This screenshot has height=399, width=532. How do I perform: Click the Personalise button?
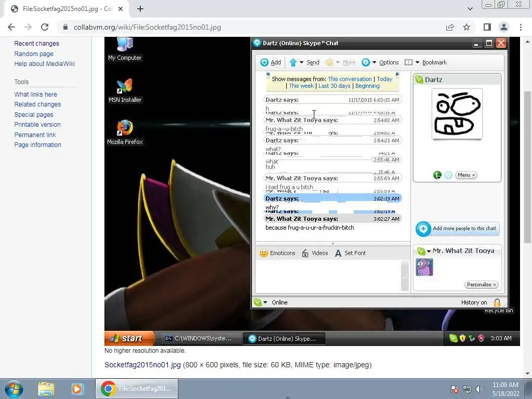482,285
